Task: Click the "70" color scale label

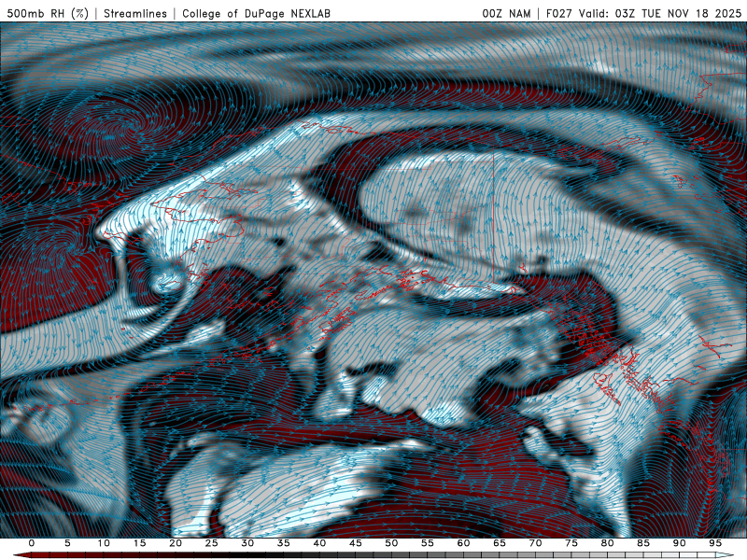Action: point(535,543)
